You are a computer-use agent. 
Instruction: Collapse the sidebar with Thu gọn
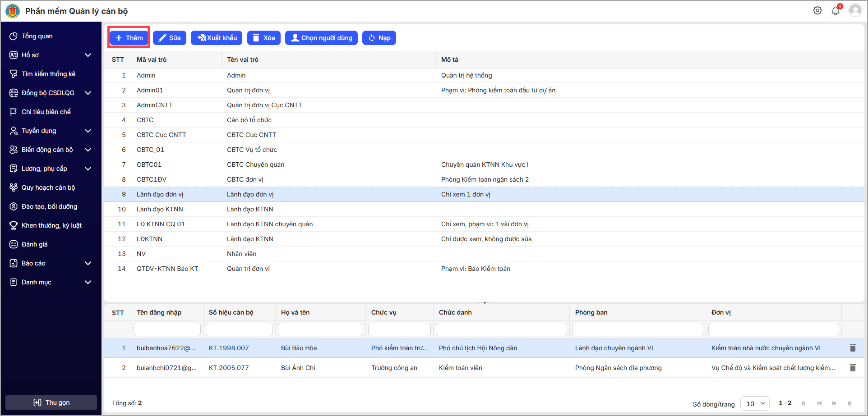(51, 402)
